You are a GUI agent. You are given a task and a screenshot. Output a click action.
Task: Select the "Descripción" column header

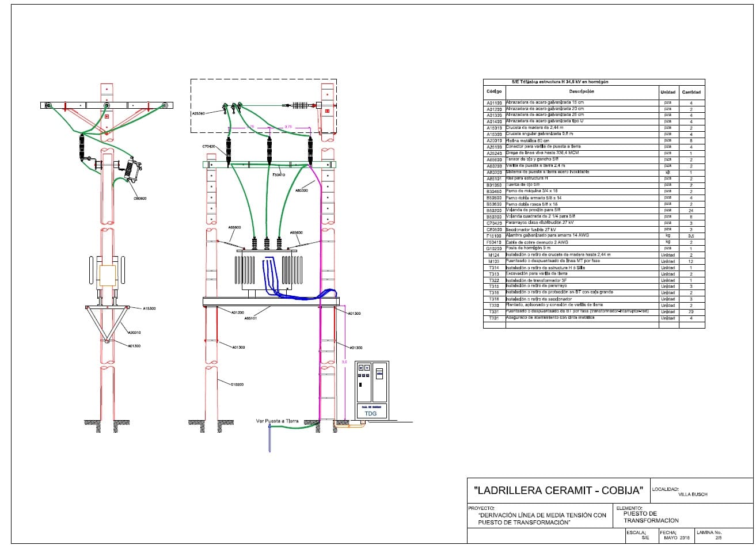(x=582, y=92)
